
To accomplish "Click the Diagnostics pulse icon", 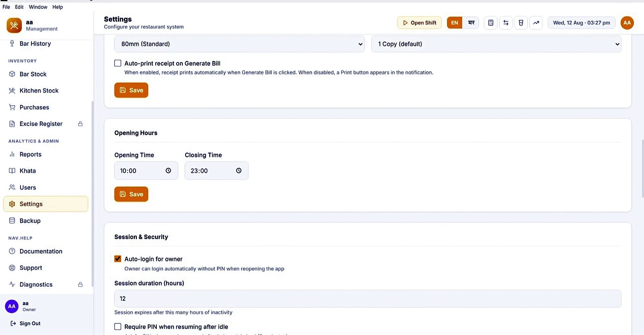I will [12, 284].
